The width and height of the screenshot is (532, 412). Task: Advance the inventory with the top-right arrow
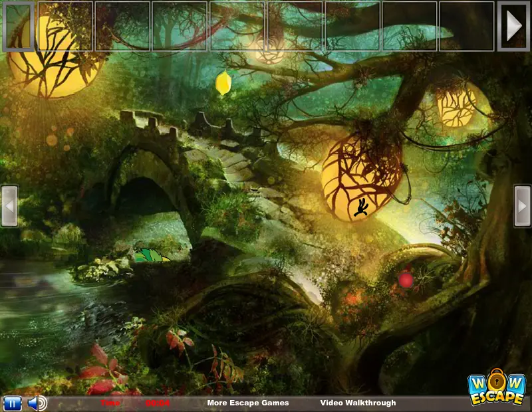tap(513, 26)
